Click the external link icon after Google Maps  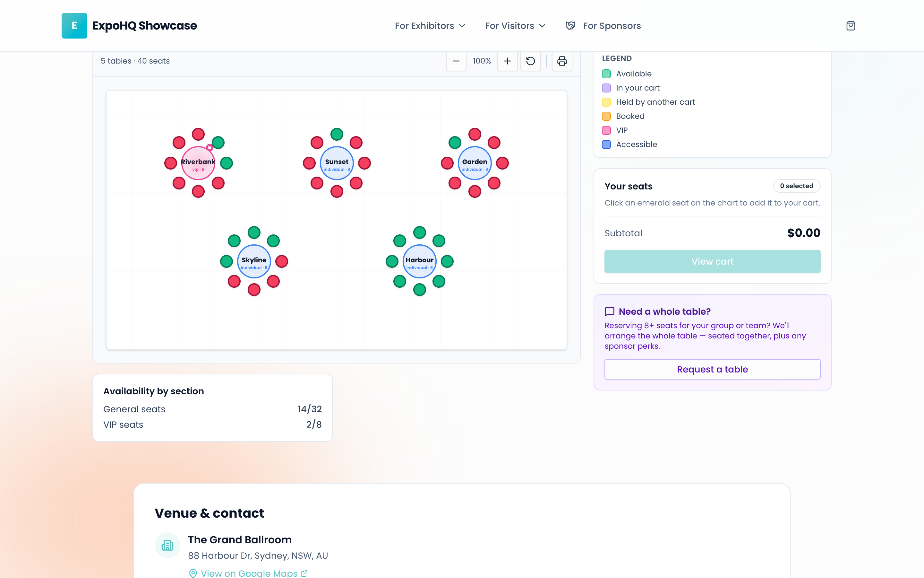[x=304, y=573]
